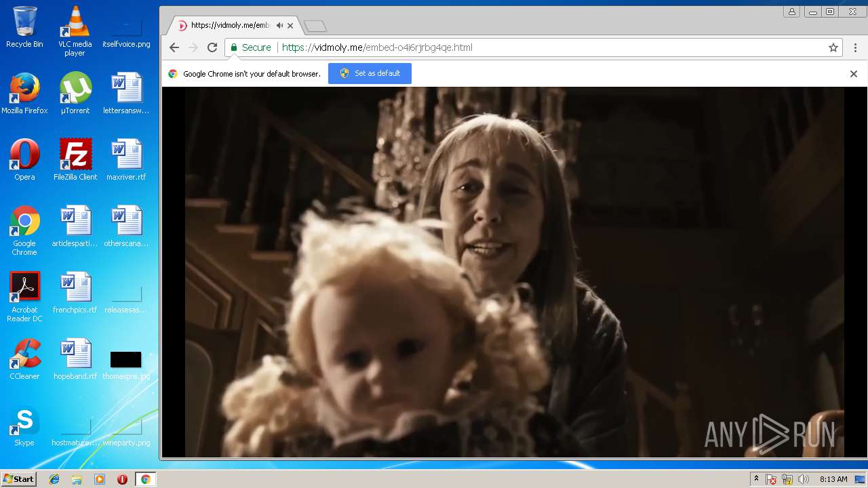Viewport: 868px width, 488px height.
Task: Open Acrobat Reader DC shortcut
Action: (24, 297)
